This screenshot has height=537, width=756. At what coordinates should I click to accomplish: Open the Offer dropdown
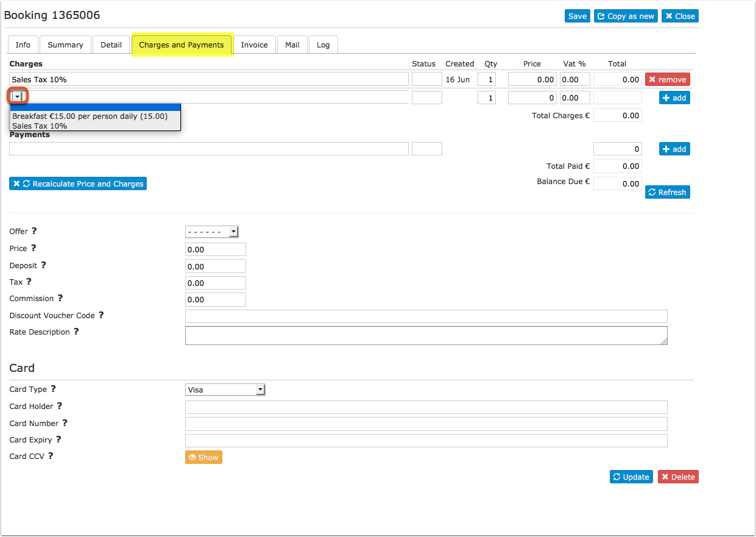211,232
